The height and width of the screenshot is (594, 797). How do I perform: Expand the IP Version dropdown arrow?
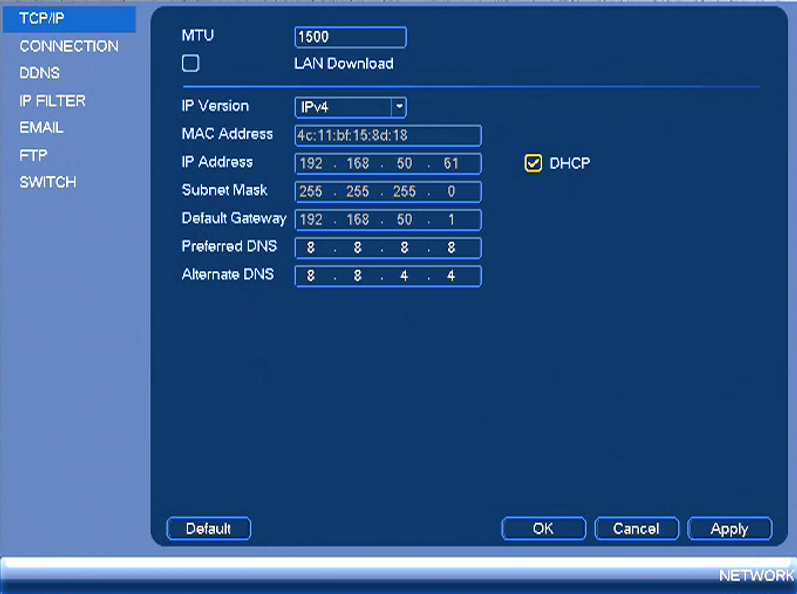[399, 107]
